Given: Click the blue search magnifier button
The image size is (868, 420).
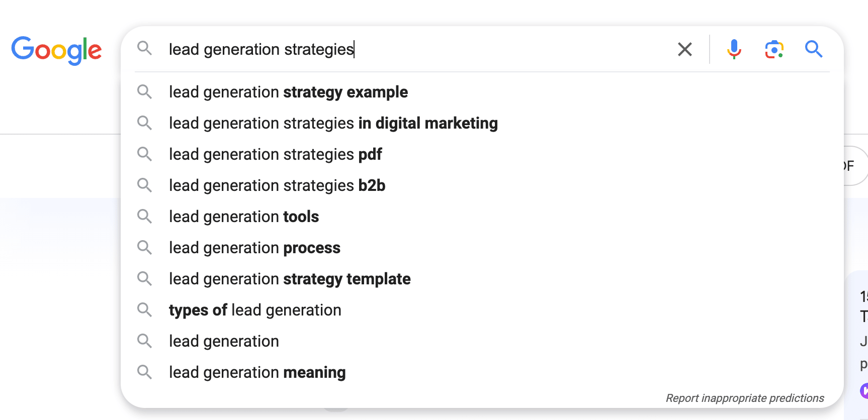Looking at the screenshot, I should coord(814,49).
